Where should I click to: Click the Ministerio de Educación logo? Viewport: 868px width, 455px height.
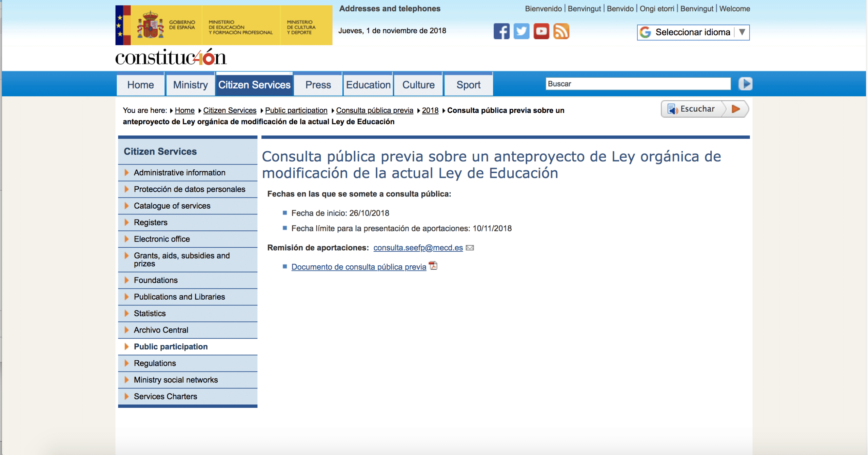240,27
